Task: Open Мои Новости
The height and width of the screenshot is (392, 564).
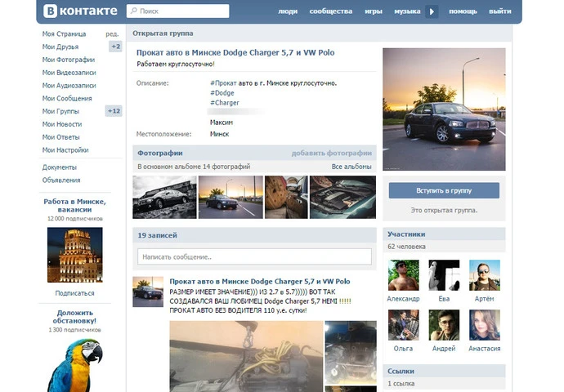Action: click(x=62, y=124)
